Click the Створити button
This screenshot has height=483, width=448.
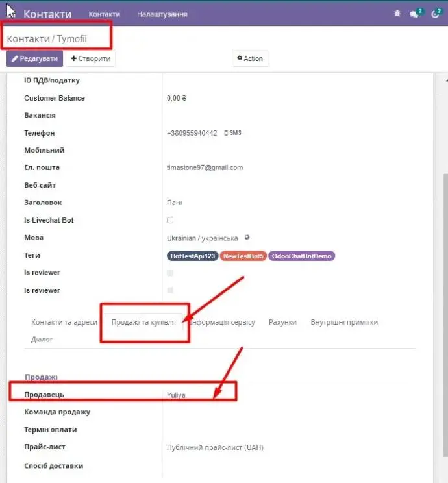[x=90, y=58]
